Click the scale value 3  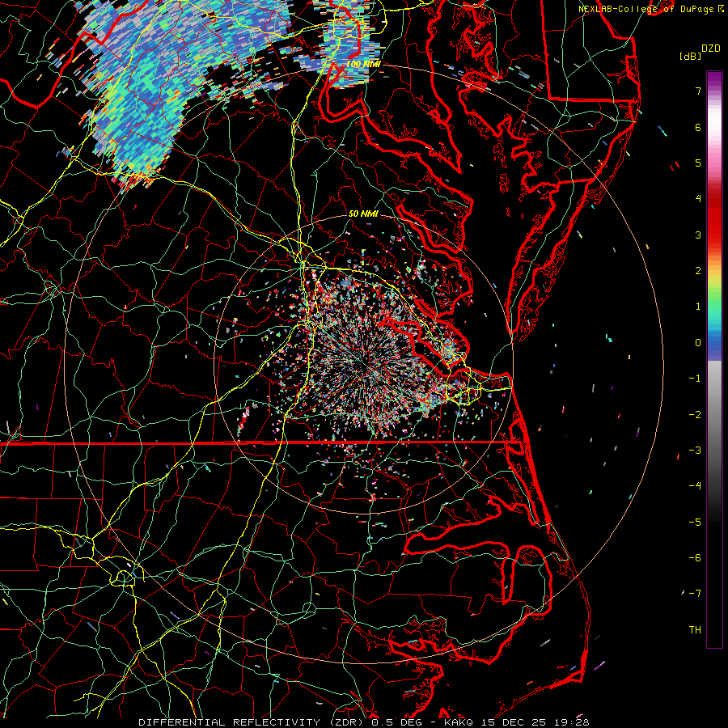pyautogui.click(x=698, y=235)
